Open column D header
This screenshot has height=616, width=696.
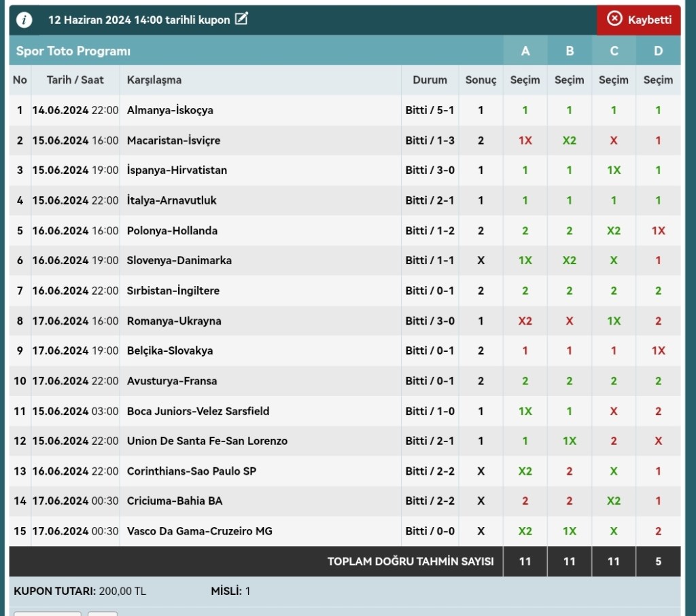657,51
